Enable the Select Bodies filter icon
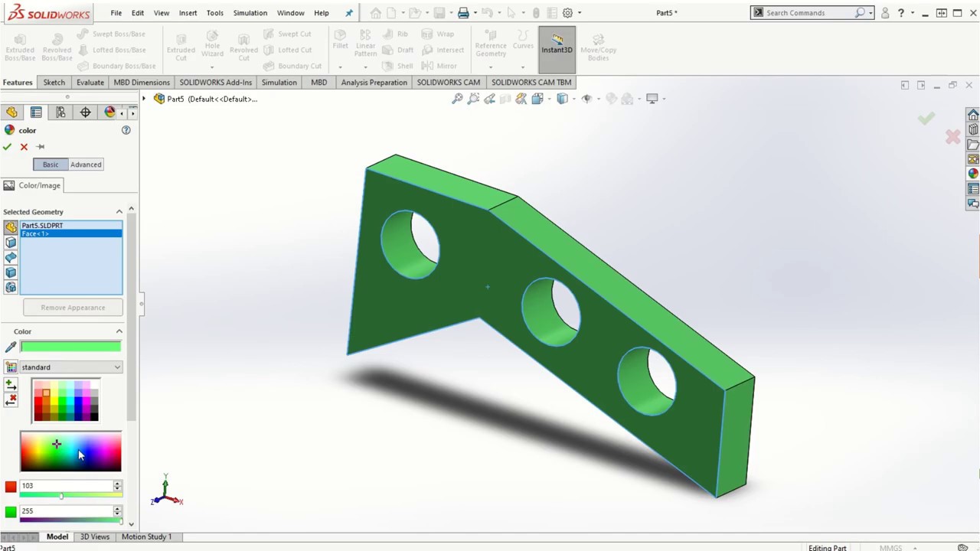The width and height of the screenshot is (980, 551). click(11, 272)
